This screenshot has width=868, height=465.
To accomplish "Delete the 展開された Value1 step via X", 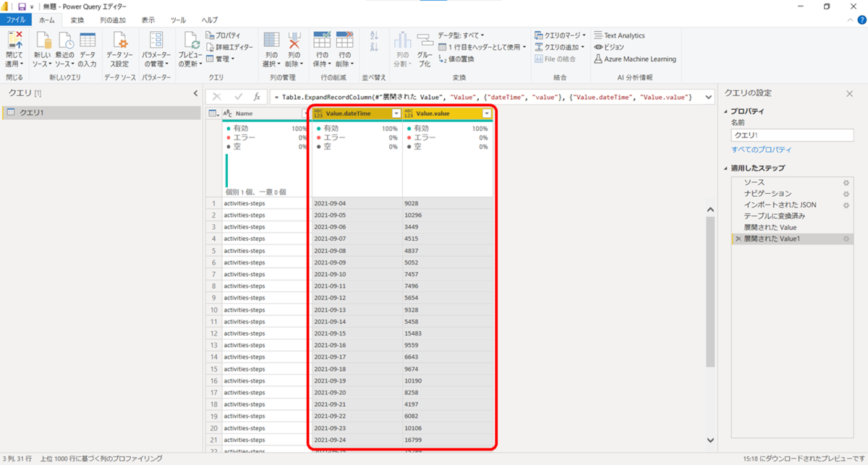I will point(738,239).
